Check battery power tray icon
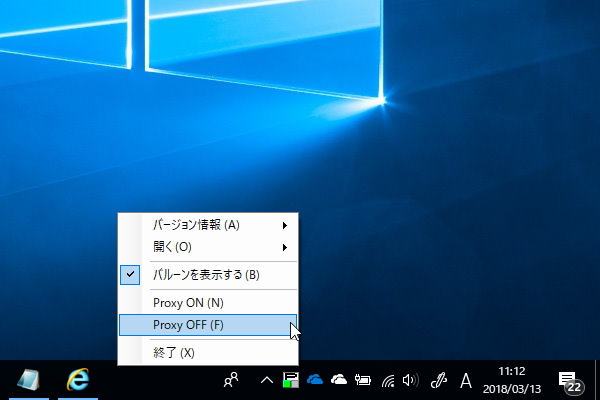 (x=363, y=380)
